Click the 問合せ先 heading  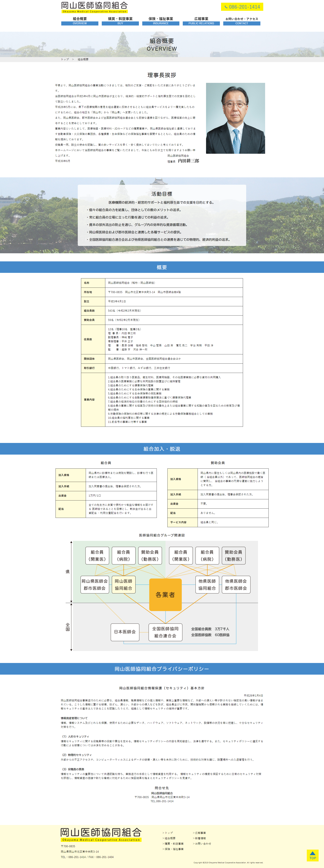coord(162,788)
